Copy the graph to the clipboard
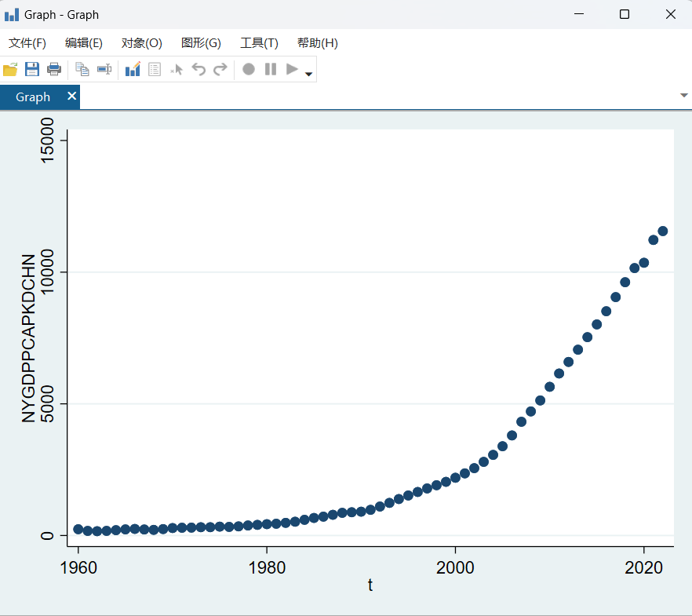Screen dimensions: 692x616 pyautogui.click(x=82, y=69)
